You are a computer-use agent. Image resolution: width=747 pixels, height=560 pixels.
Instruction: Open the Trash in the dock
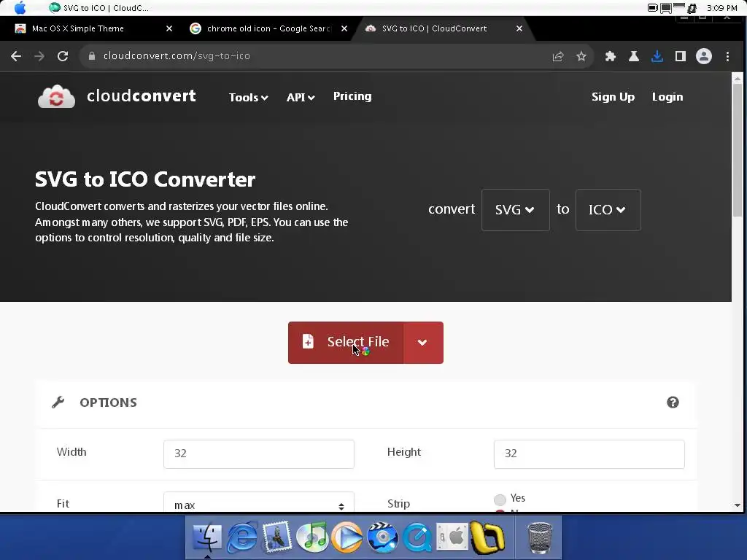(540, 538)
